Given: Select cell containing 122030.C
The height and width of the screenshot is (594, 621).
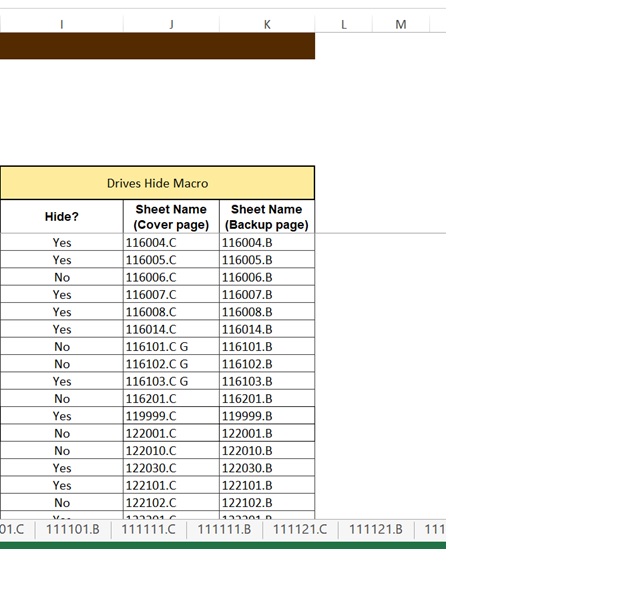Looking at the screenshot, I should [x=171, y=468].
